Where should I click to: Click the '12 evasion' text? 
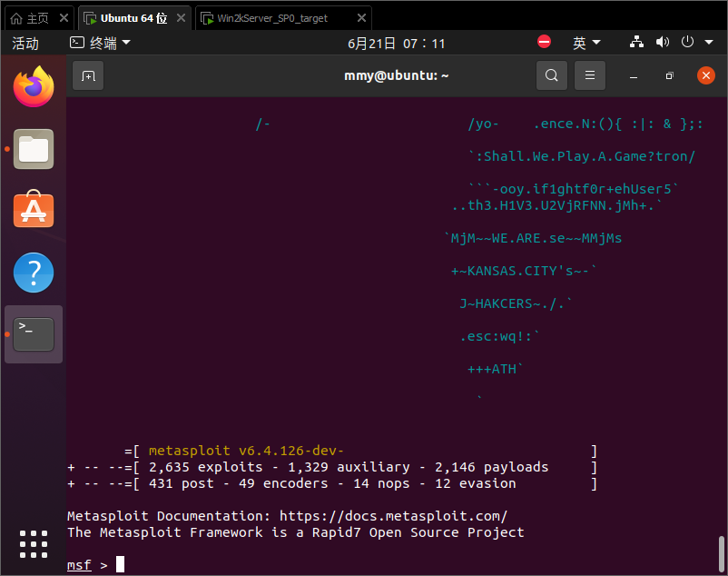(x=476, y=483)
